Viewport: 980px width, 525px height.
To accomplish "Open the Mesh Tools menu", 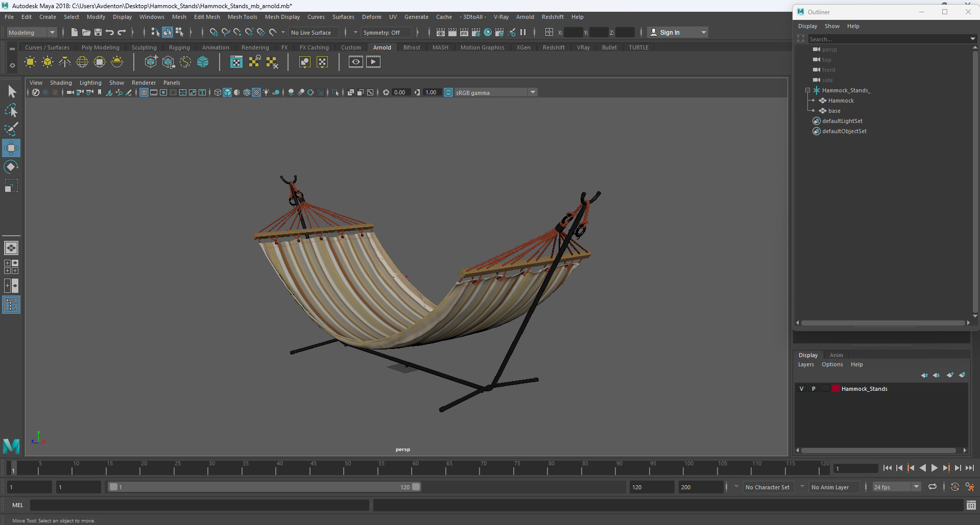I will (x=242, y=17).
